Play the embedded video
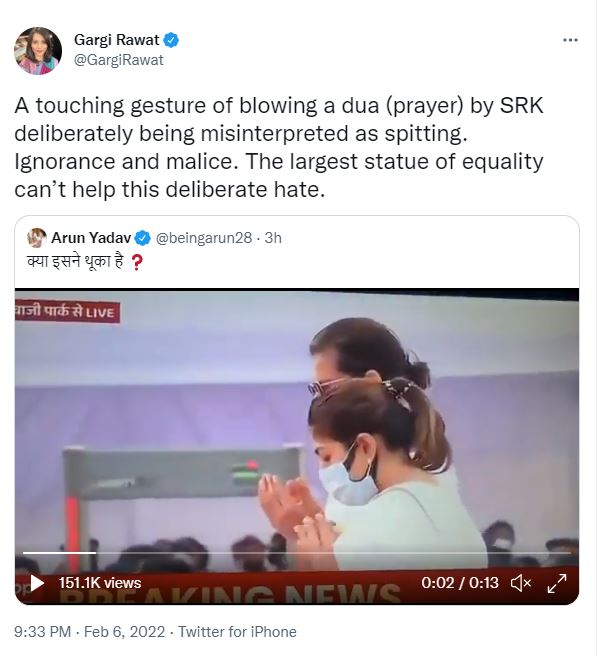 click(37, 583)
